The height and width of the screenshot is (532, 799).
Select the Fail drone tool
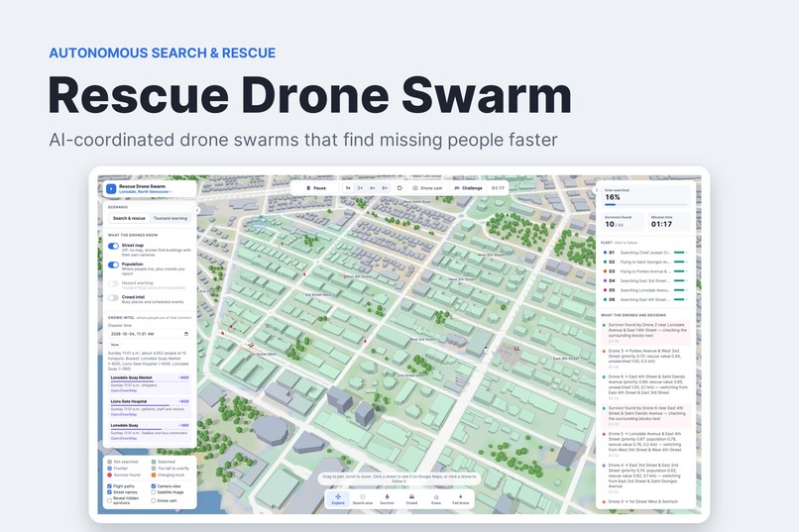click(x=461, y=499)
